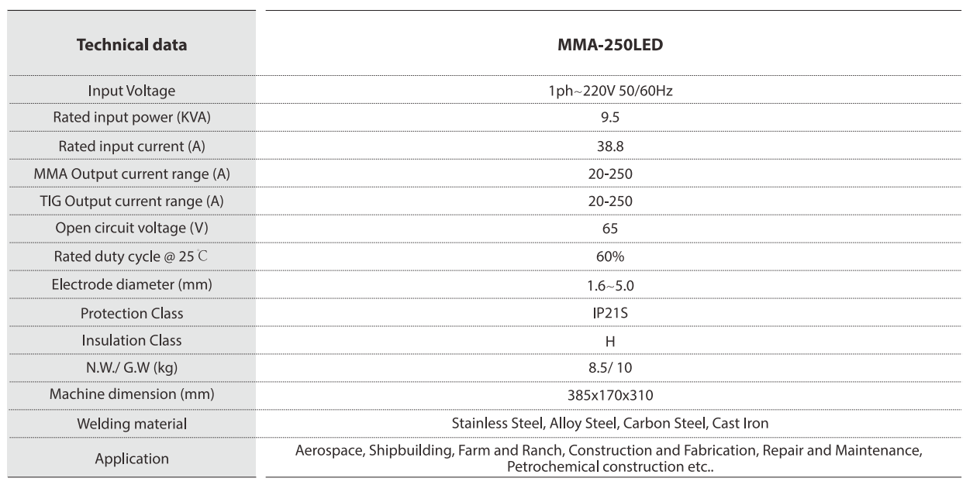Click MMA Output current range (A) label
The width and height of the screenshot is (980, 485).
click(132, 174)
